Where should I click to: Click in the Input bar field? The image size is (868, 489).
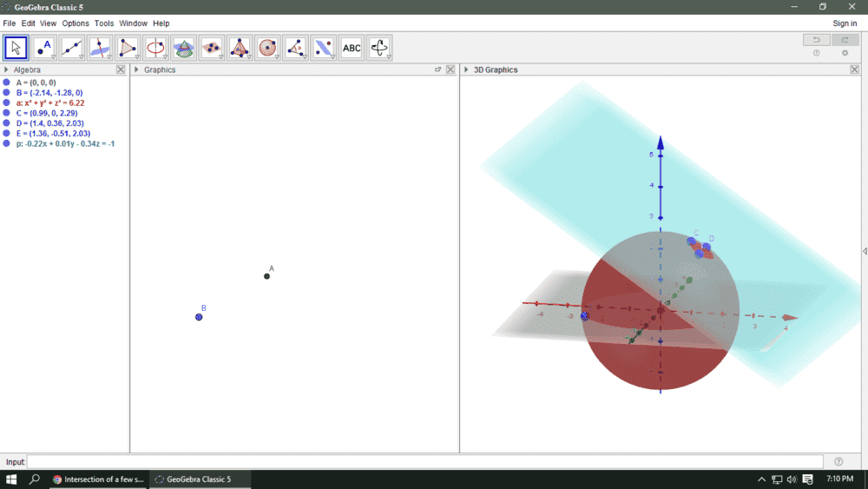(x=425, y=462)
